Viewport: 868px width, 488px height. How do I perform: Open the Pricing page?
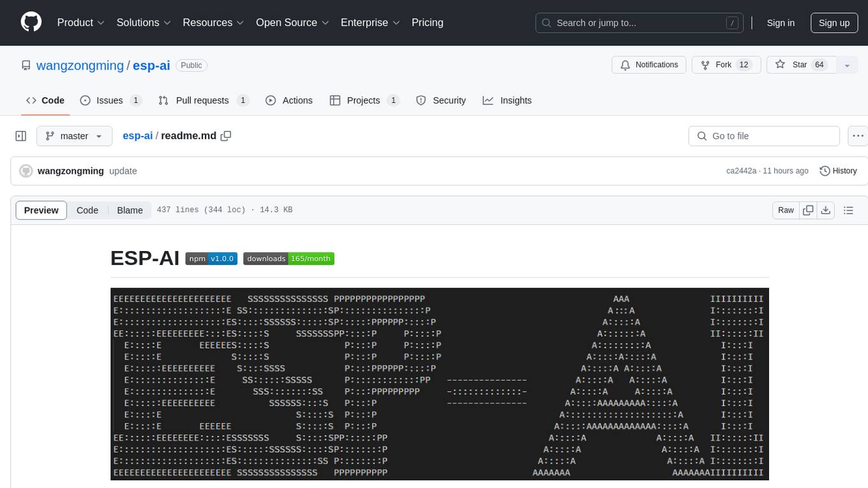pyautogui.click(x=428, y=22)
